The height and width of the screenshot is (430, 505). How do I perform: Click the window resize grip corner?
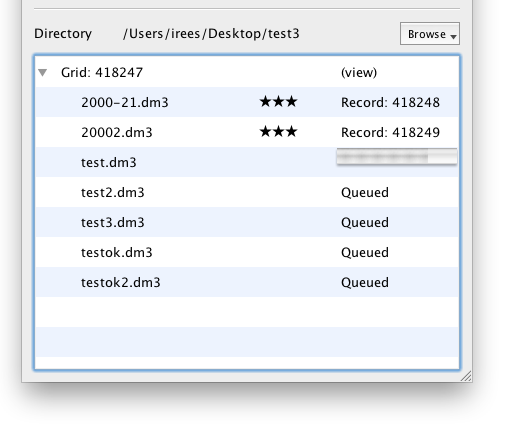tap(466, 376)
